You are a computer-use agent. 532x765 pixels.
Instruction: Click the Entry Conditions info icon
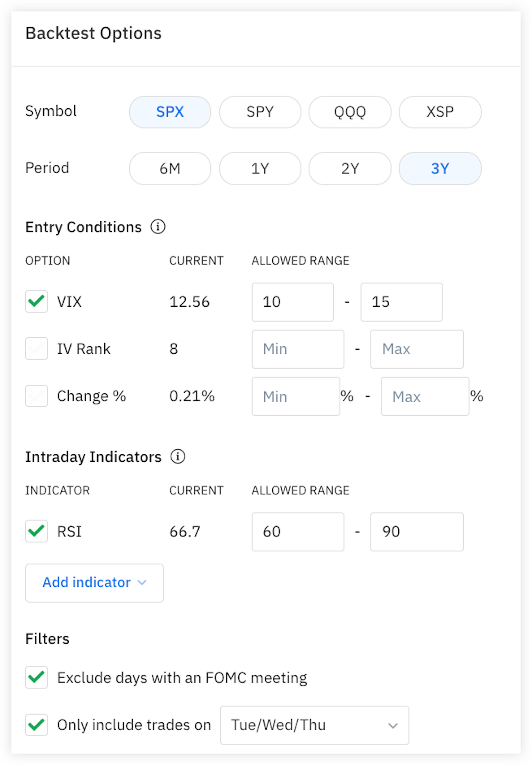point(158,227)
